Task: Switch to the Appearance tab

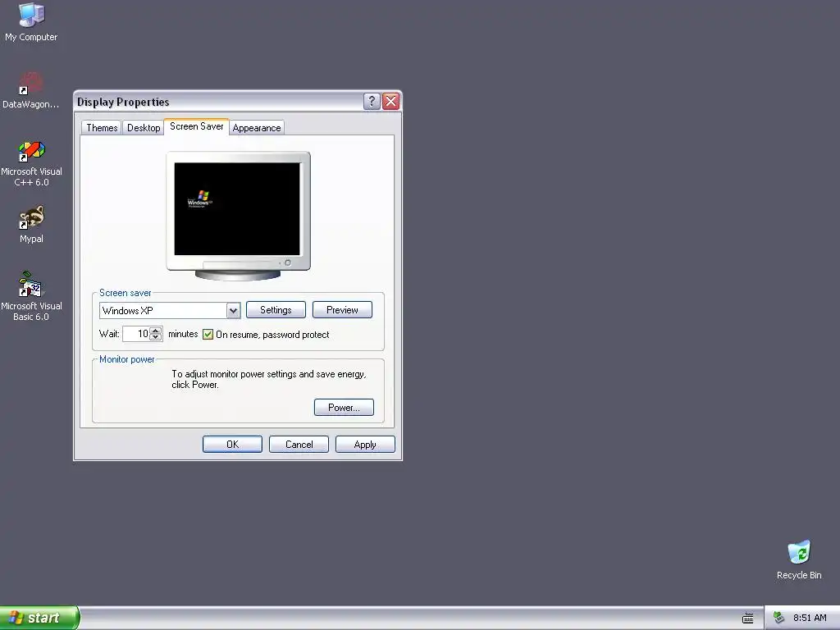Action: pyautogui.click(x=257, y=127)
